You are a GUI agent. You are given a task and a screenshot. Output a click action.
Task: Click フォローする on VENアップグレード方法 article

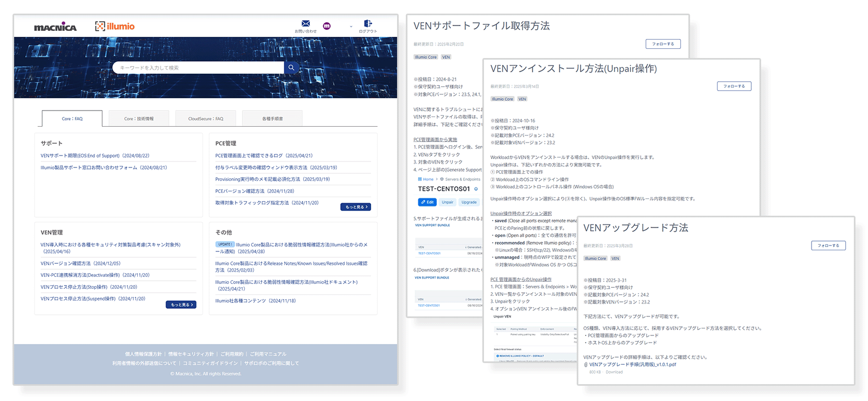point(828,245)
